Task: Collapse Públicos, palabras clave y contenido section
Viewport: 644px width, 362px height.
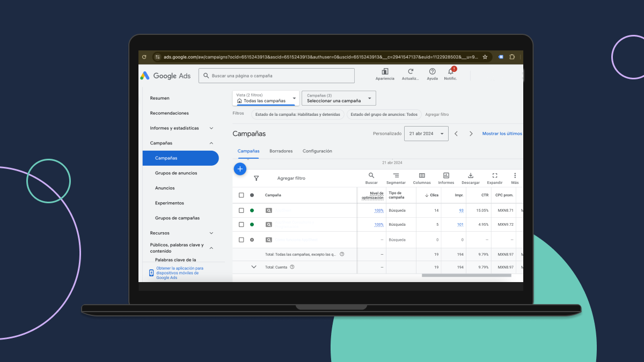Action: click(211, 248)
